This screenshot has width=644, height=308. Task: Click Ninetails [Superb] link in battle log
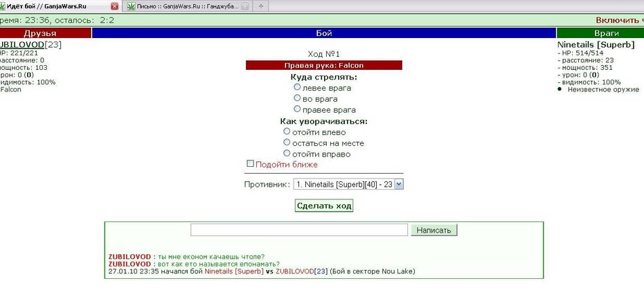pos(234,271)
